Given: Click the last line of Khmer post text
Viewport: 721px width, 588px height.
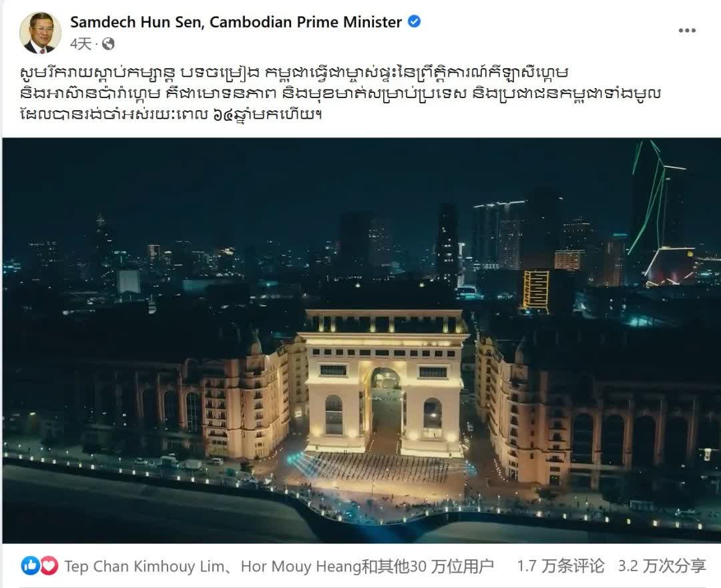Looking at the screenshot, I should pos(170,113).
